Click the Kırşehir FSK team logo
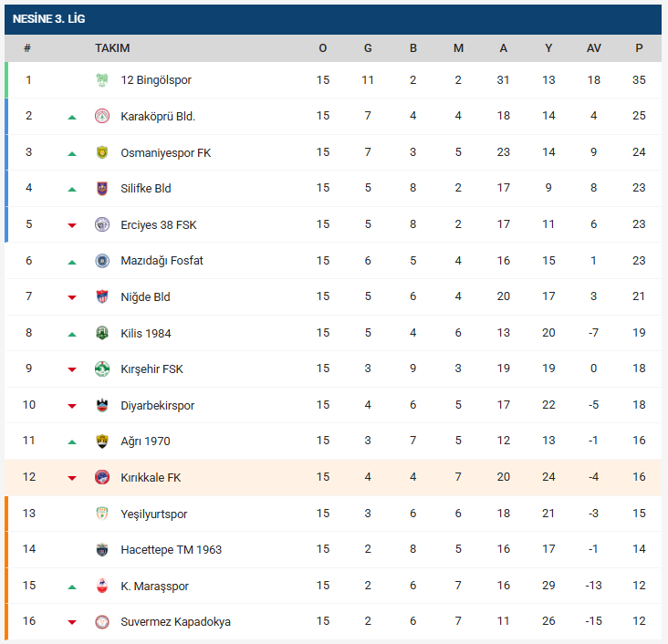This screenshot has width=668, height=644. [102, 369]
